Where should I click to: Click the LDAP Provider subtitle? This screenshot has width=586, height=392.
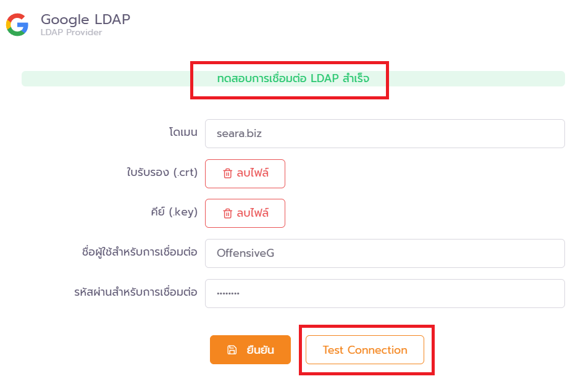(x=71, y=32)
